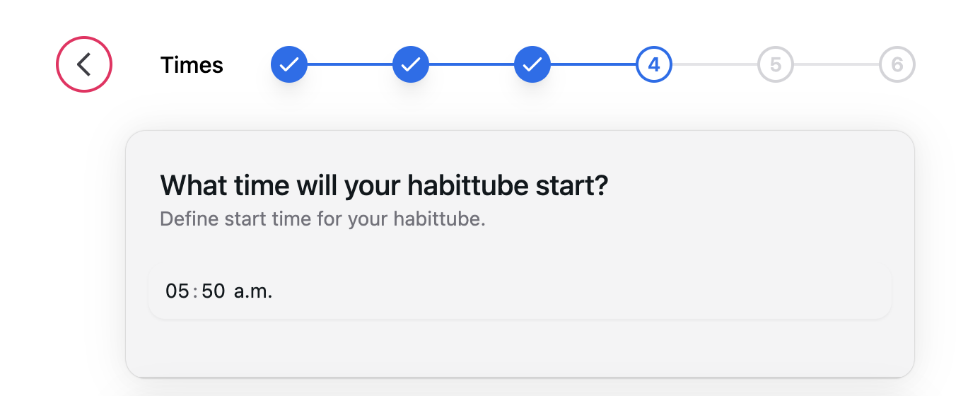Image resolution: width=980 pixels, height=396 pixels.
Task: Select the hours value 05
Action: pyautogui.click(x=177, y=291)
